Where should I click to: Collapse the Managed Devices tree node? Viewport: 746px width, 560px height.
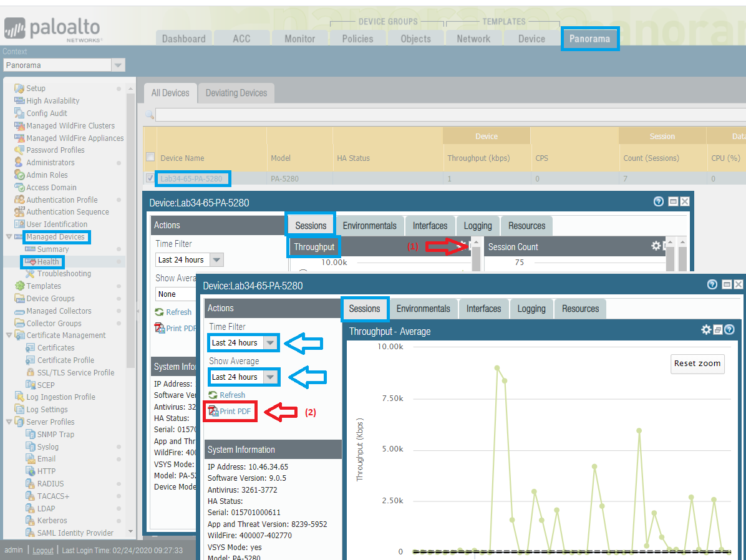(x=8, y=237)
